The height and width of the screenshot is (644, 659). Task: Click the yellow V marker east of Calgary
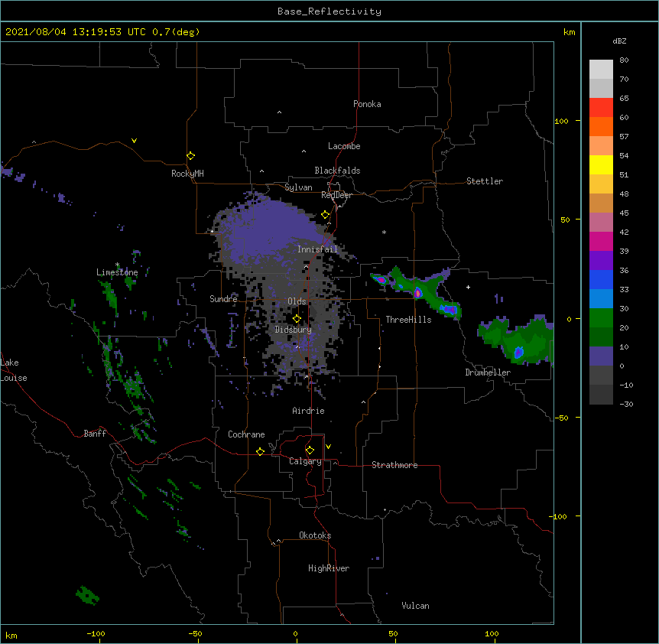click(328, 447)
